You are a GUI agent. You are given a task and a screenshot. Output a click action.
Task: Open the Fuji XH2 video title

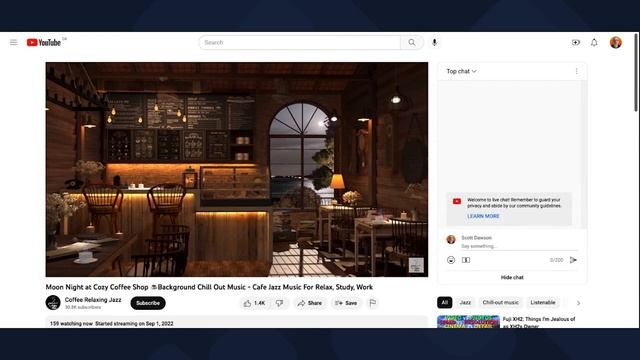coord(539,322)
